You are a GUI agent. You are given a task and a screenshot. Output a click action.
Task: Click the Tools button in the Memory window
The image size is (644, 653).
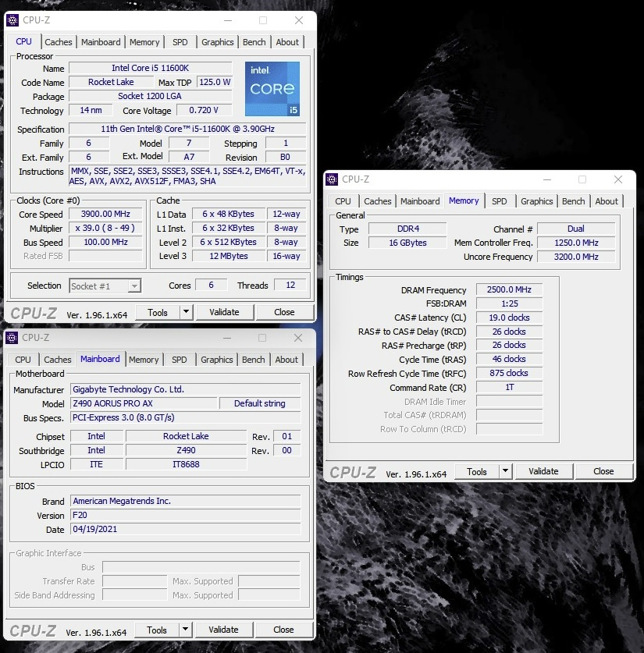coord(477,471)
